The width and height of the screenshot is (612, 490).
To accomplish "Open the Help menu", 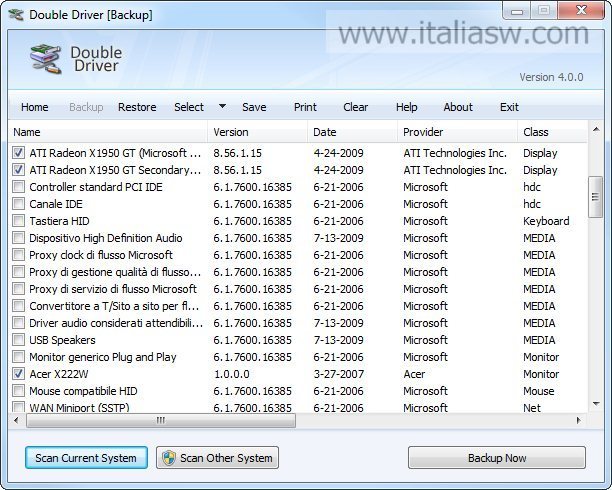I will (407, 107).
